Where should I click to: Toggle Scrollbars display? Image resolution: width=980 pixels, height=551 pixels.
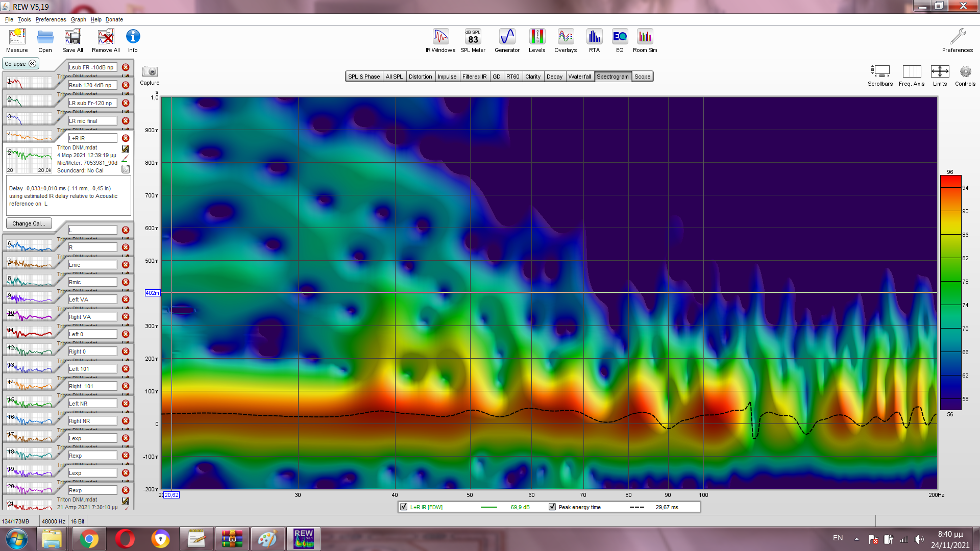tap(880, 72)
